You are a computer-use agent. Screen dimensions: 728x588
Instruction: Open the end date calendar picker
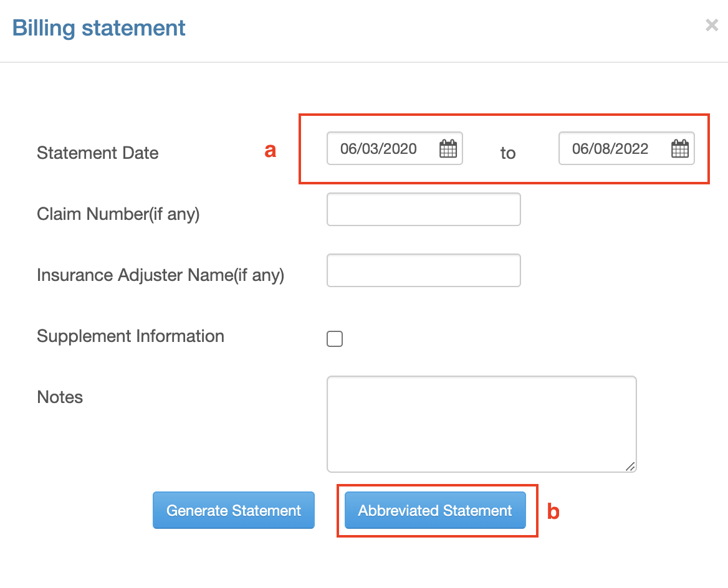[680, 148]
